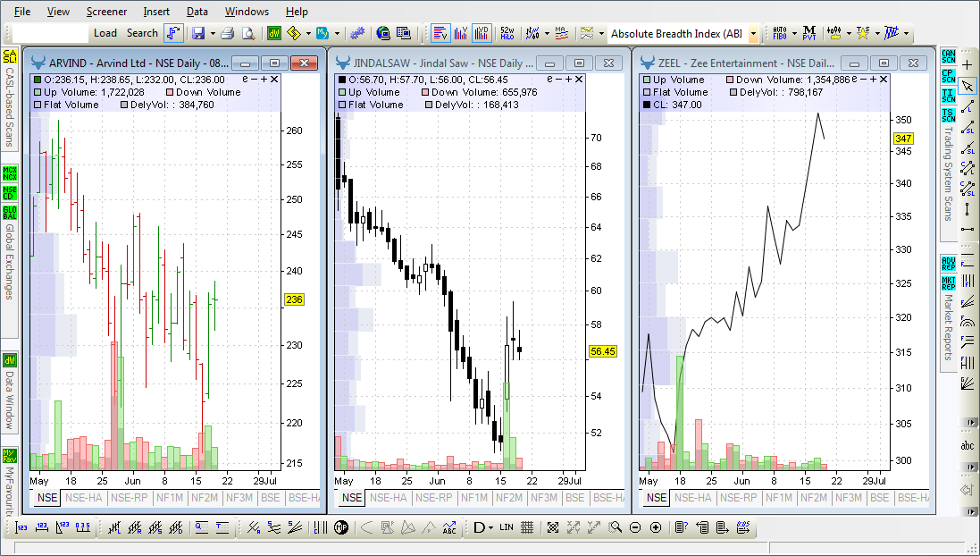This screenshot has height=556, width=980.
Task: Click the zoom-in plus circle icon
Action: click(x=656, y=527)
